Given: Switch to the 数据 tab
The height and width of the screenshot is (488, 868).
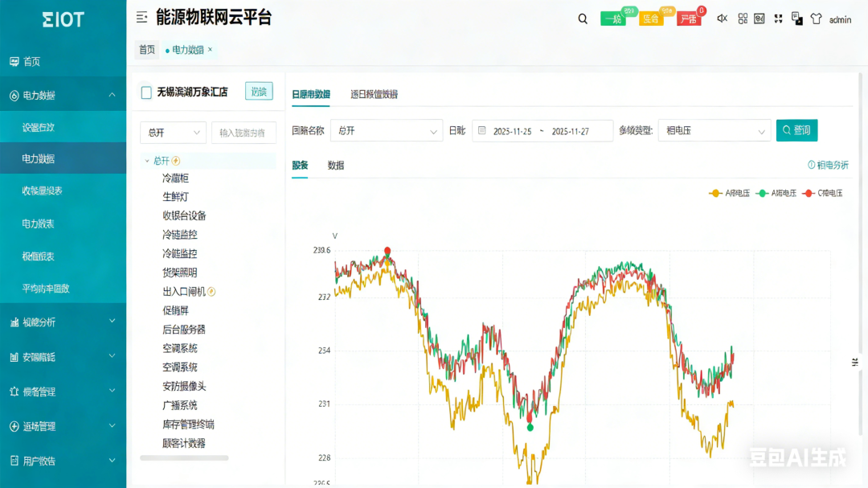Looking at the screenshot, I should click(x=336, y=166).
